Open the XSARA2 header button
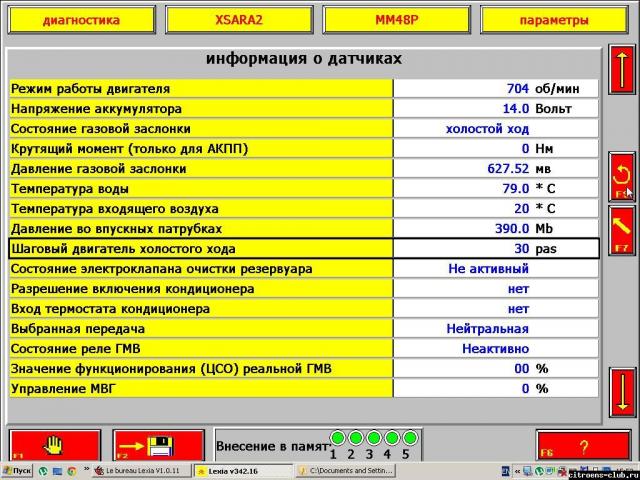The image size is (640, 480). (x=239, y=20)
